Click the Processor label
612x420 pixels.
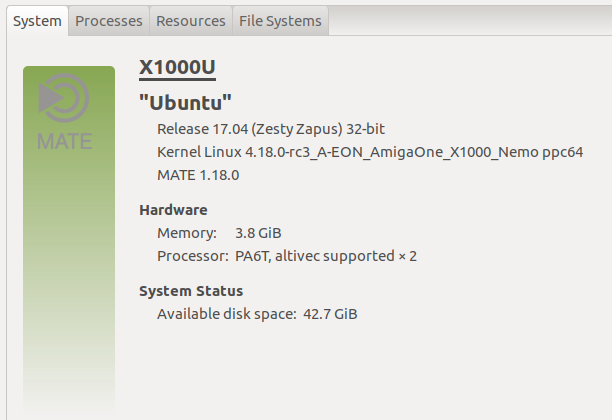[x=194, y=256]
